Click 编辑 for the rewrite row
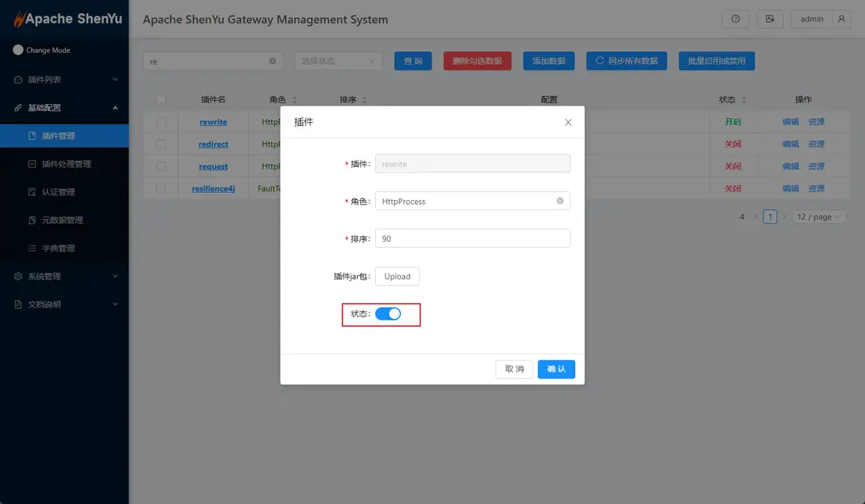The width and height of the screenshot is (865, 504). coord(790,122)
